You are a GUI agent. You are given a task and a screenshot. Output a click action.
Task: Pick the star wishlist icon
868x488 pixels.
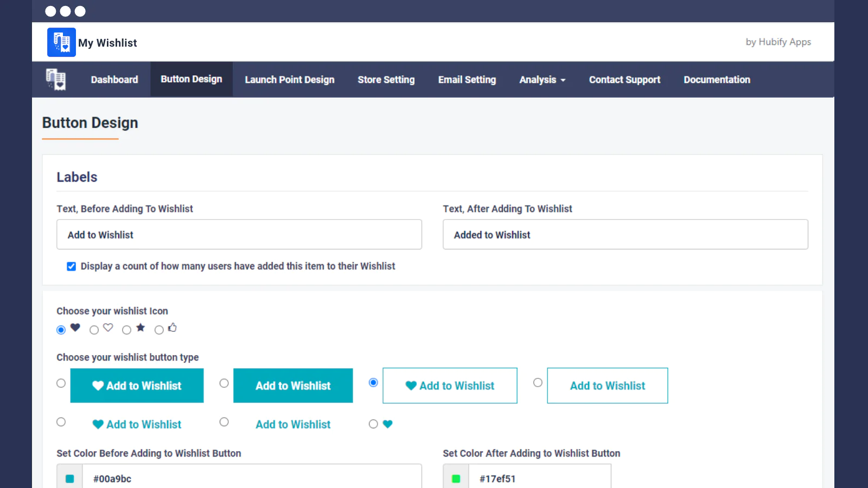click(x=127, y=330)
